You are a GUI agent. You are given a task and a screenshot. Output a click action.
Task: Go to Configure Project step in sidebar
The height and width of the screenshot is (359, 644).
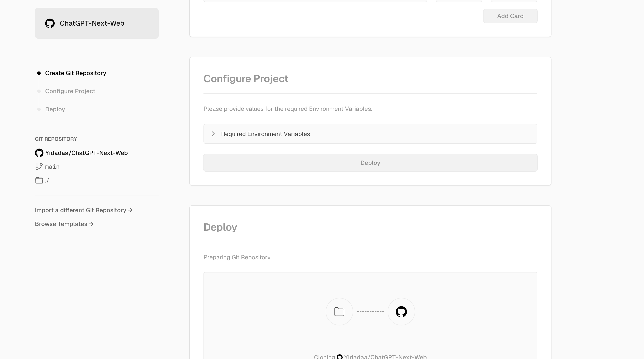point(70,91)
